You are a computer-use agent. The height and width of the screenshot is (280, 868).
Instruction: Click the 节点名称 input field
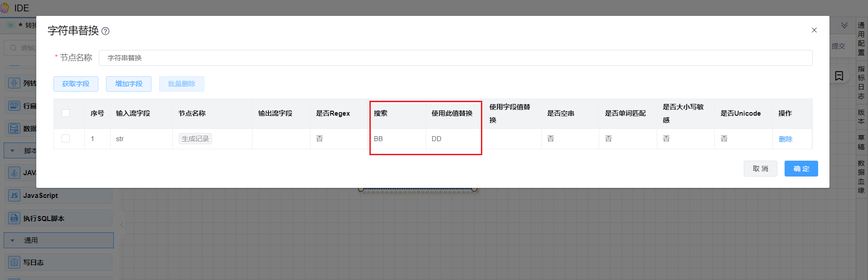pos(455,58)
